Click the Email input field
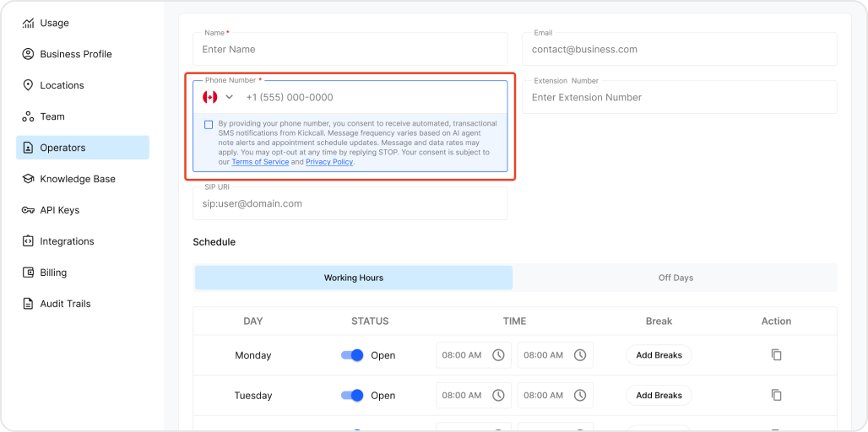 pyautogui.click(x=679, y=49)
